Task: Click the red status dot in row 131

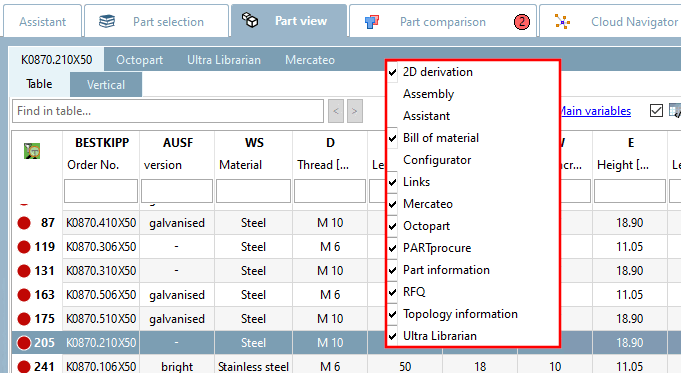Action: [x=24, y=271]
